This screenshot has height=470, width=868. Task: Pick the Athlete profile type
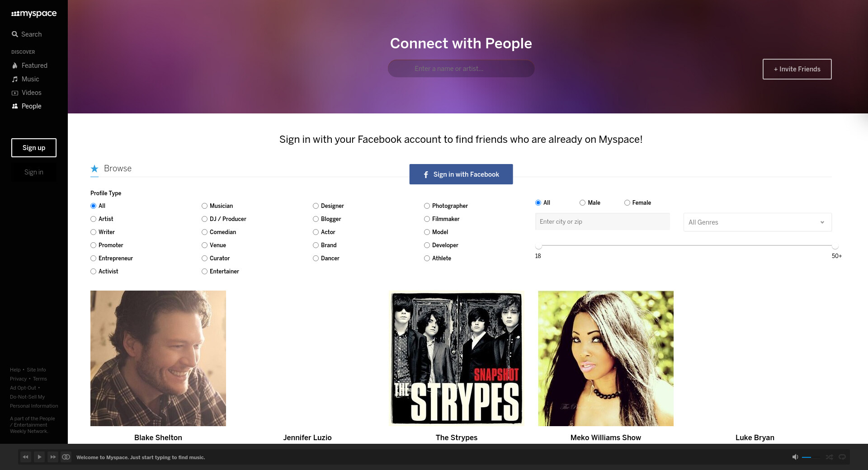pos(427,258)
